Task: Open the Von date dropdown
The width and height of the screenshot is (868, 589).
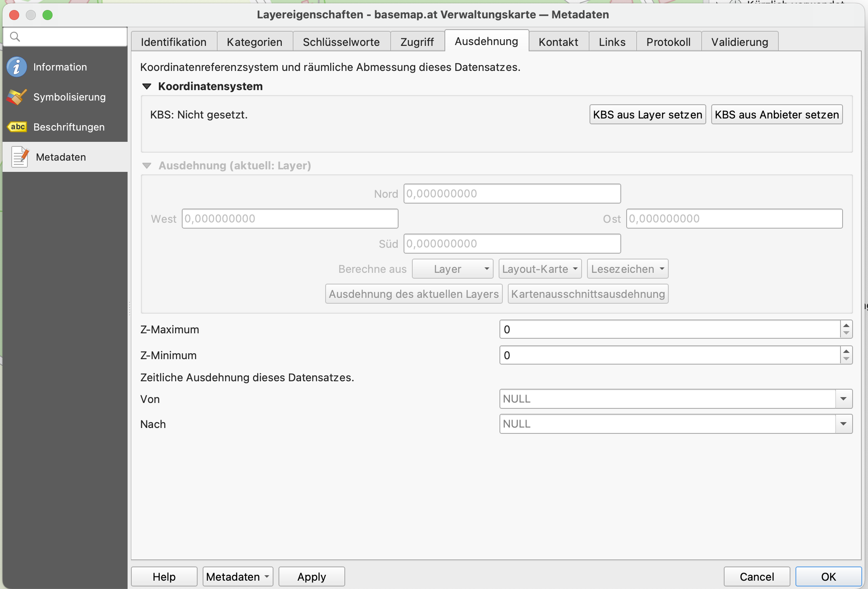Action: point(843,399)
